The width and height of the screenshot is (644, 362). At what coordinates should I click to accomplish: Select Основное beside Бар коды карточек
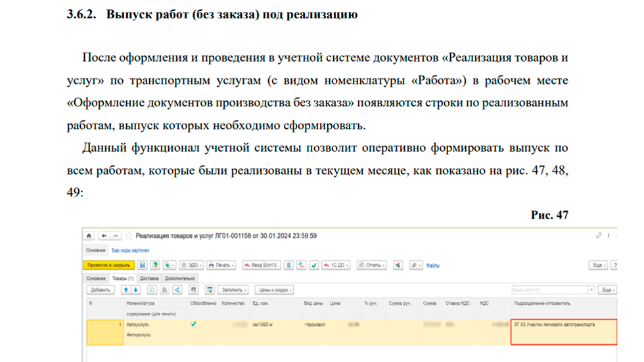click(96, 250)
